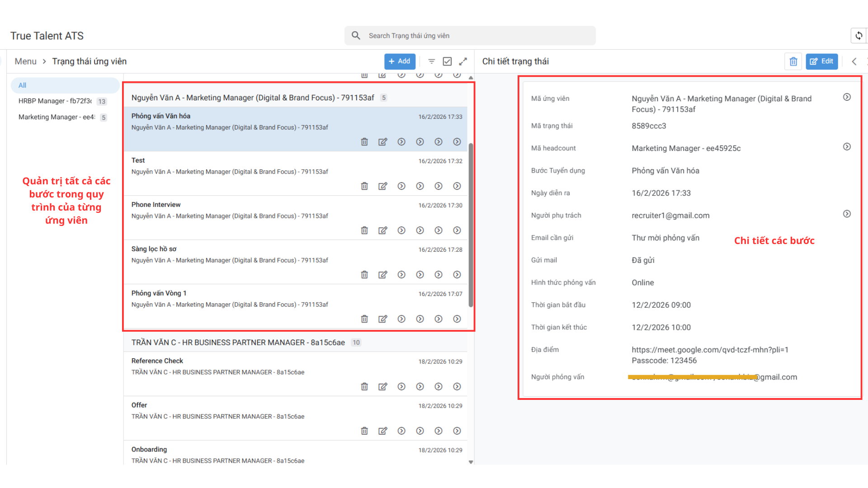Open Mã headcount linked record arrow
This screenshot has height=488, width=868.
click(x=847, y=147)
